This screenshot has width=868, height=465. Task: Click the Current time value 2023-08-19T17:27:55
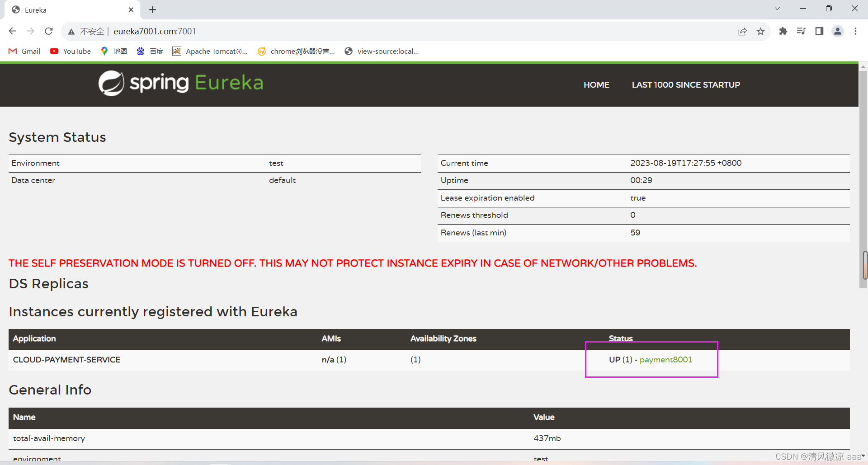(x=686, y=163)
